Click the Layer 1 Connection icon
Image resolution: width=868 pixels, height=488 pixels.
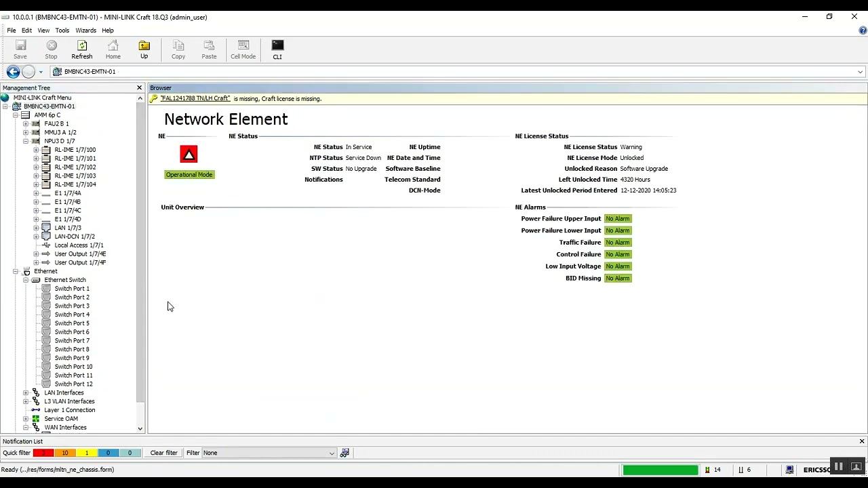36,410
